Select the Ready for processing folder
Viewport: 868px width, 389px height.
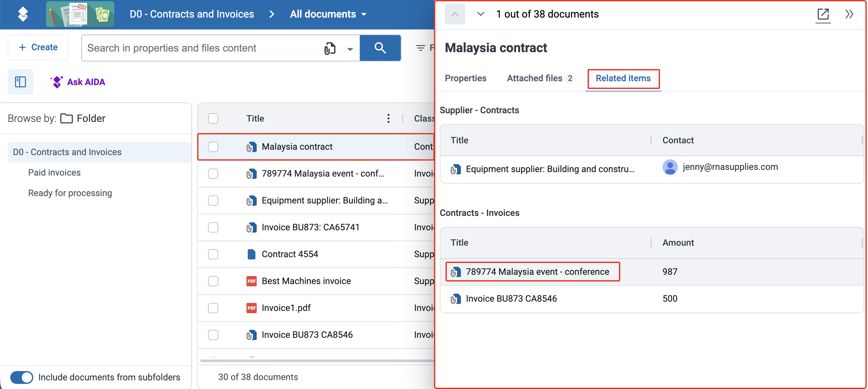(x=70, y=193)
